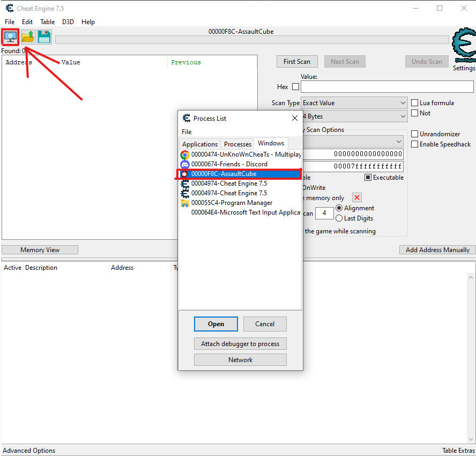Click the Undo Scan button
Image resolution: width=476 pixels, height=456 pixels.
(427, 61)
